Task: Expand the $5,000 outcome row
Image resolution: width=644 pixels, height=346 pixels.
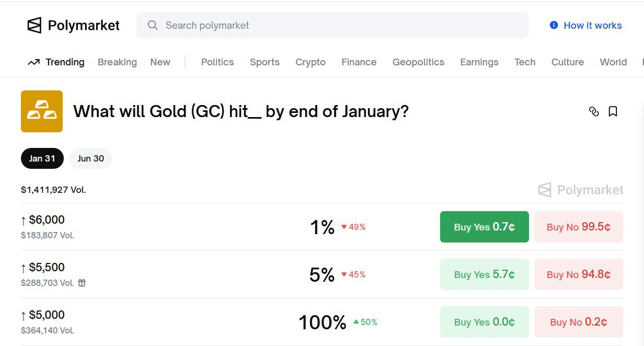Action: pyautogui.click(x=157, y=322)
